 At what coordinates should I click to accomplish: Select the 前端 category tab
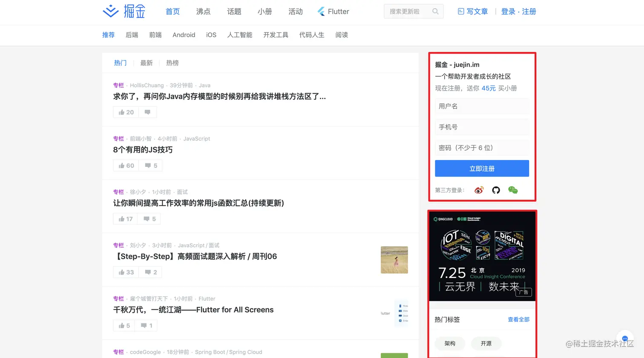pyautogui.click(x=155, y=35)
